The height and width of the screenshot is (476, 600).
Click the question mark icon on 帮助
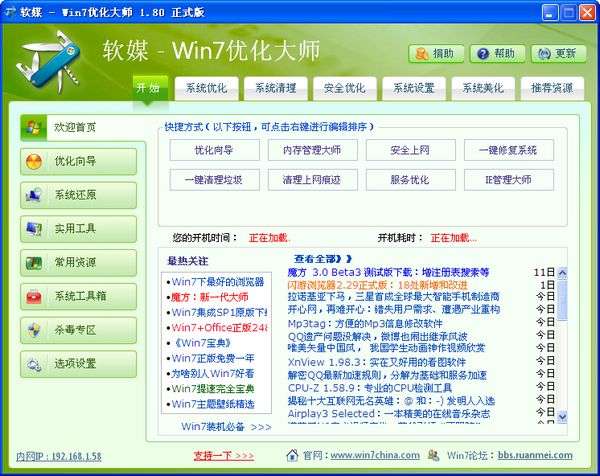(483, 54)
